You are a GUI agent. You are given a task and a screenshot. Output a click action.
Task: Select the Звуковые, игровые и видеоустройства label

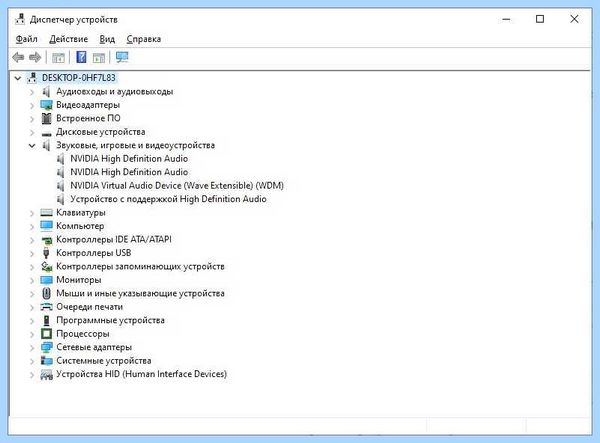pyautogui.click(x=135, y=145)
